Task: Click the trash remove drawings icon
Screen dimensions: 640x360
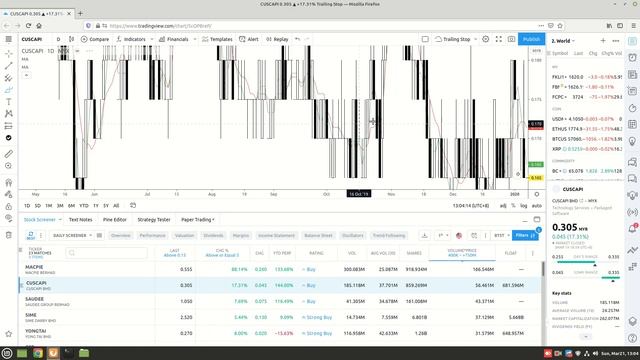Action: pyautogui.click(x=9, y=235)
